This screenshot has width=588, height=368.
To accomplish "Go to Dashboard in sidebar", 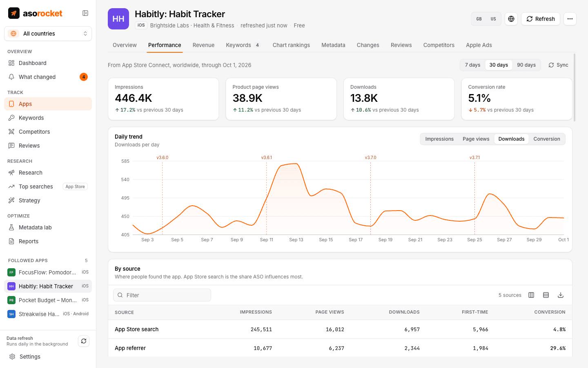I will 48,63.
